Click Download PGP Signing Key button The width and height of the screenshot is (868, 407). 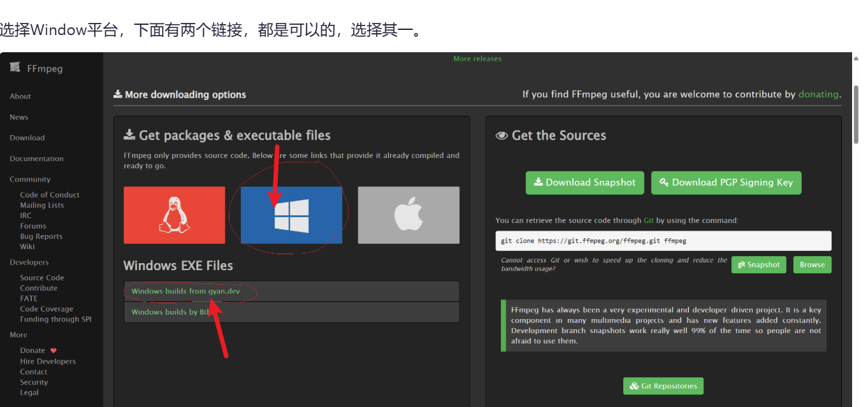(727, 182)
